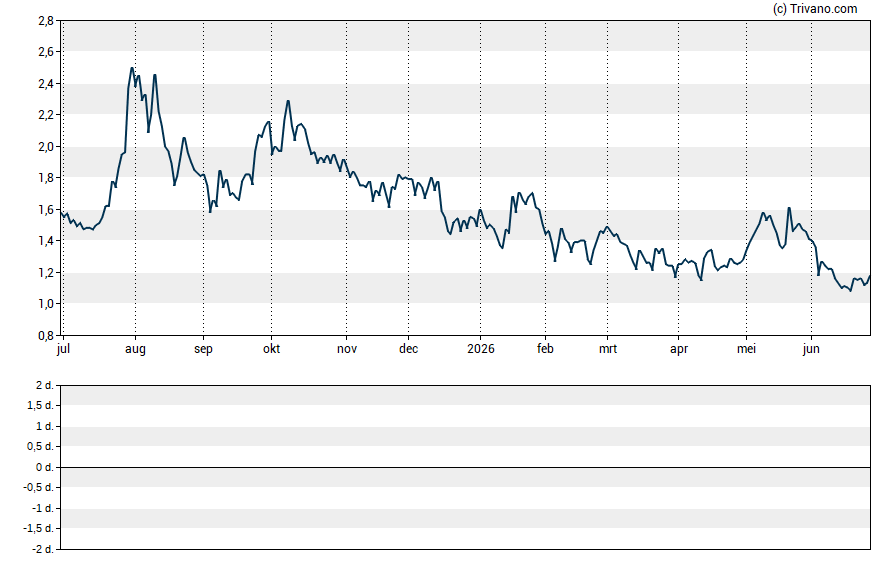Screen dimensions: 888x565
Task: Click the 'sep' month label on x-axis
Action: [203, 349]
